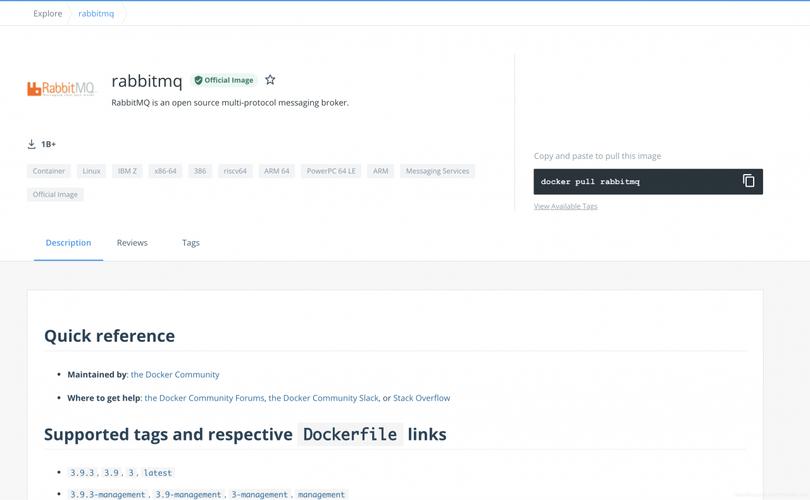This screenshot has height=500, width=810.
Task: Click the rabbitmq page title
Action: [147, 81]
